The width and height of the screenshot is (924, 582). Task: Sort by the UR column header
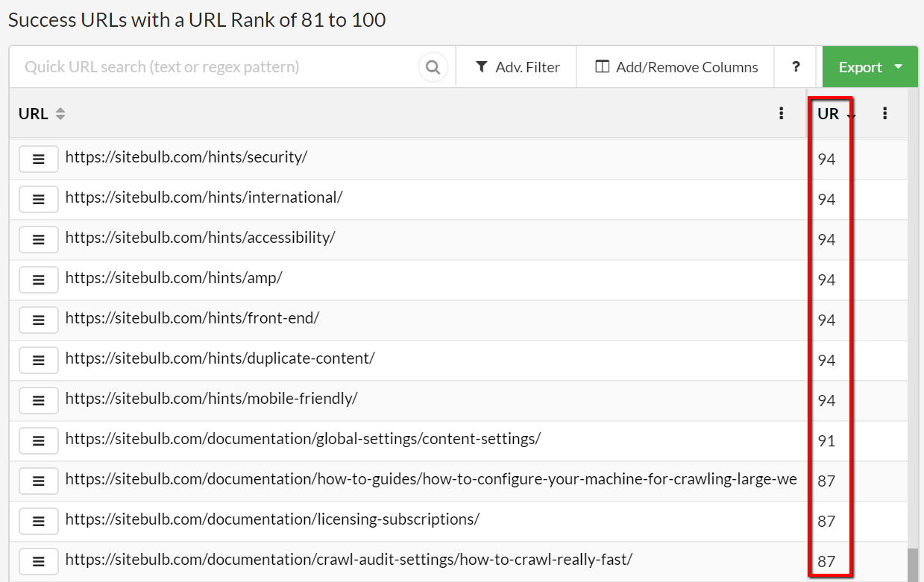click(x=835, y=114)
